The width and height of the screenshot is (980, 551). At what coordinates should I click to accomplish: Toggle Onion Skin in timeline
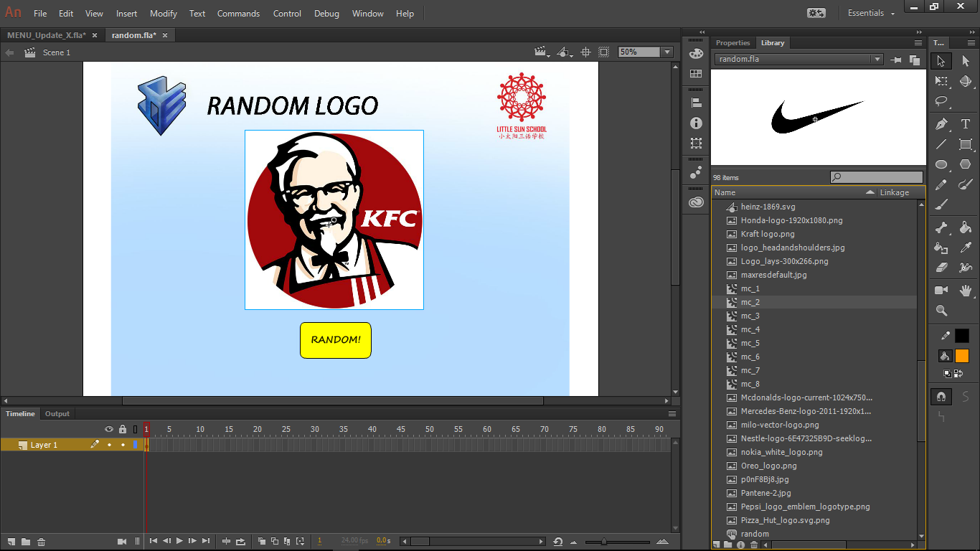point(262,541)
